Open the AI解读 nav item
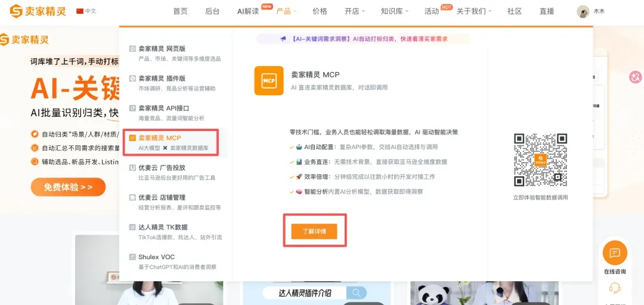This screenshot has height=305, width=644. click(248, 11)
